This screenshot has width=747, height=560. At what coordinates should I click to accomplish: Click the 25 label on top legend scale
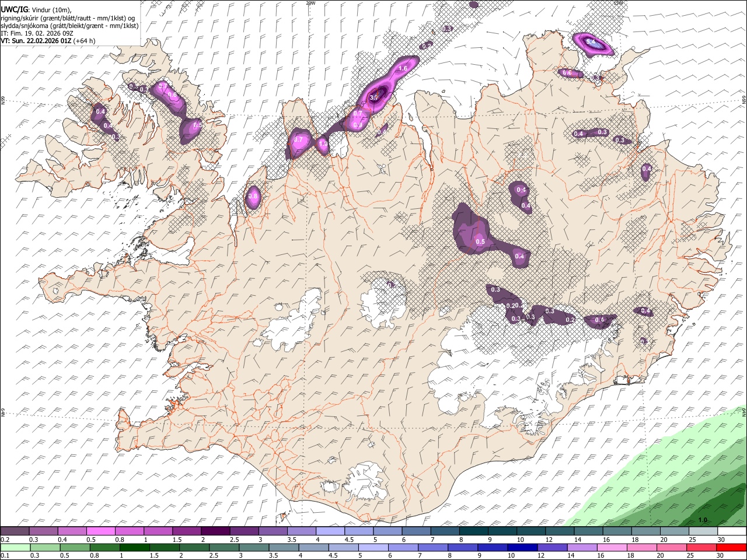click(692, 540)
